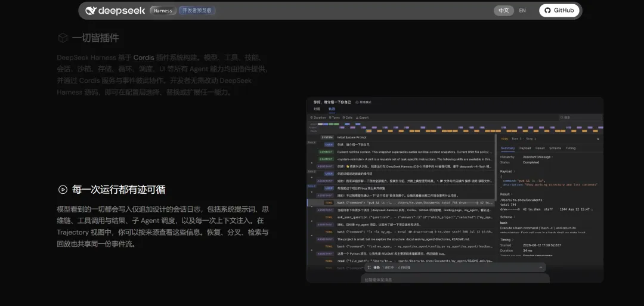Click the Export button in trajectory toolbar
This screenshot has width=644, height=306.
click(362, 118)
